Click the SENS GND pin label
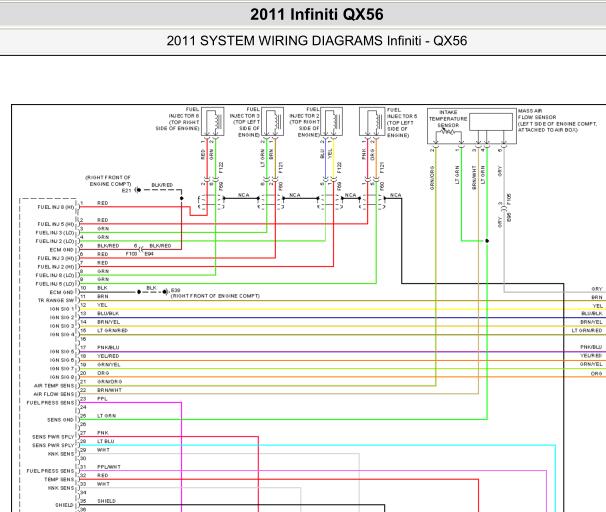The height and width of the screenshot is (512, 606). 60,420
